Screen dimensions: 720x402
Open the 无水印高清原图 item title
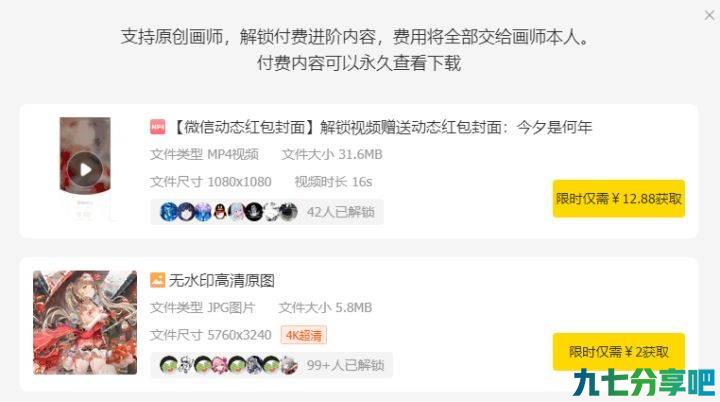coord(221,280)
